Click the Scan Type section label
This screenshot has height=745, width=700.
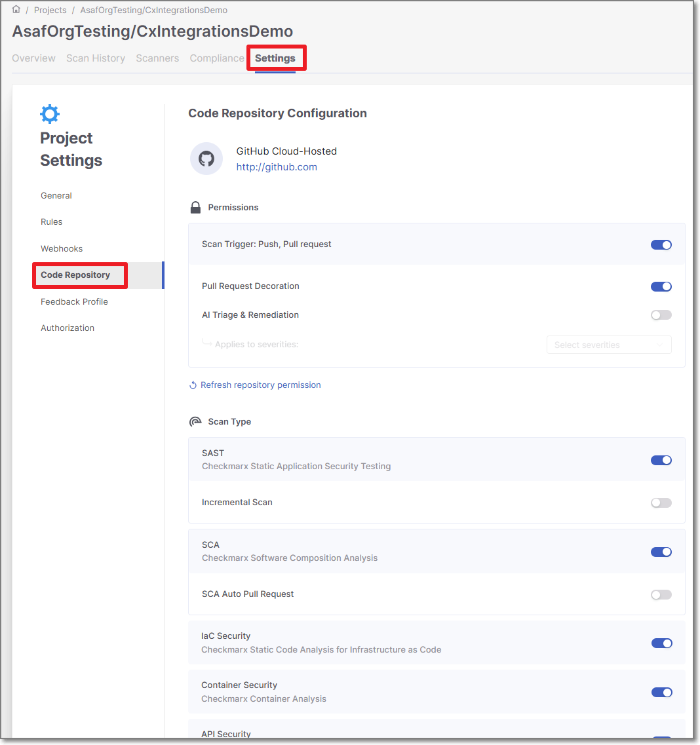[x=229, y=422]
